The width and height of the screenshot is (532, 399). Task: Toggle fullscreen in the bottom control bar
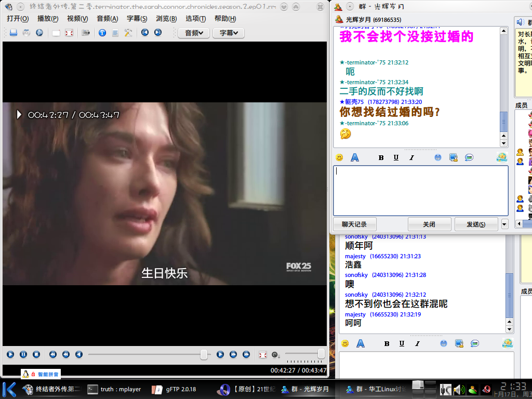coord(262,354)
